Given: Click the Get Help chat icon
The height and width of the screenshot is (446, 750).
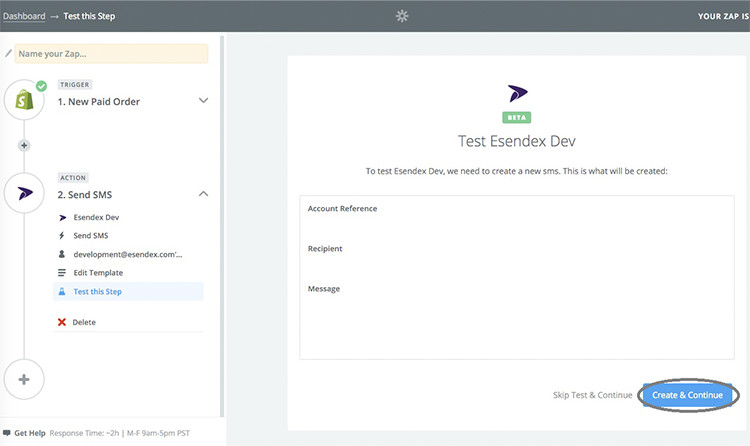Looking at the screenshot, I should point(7,433).
